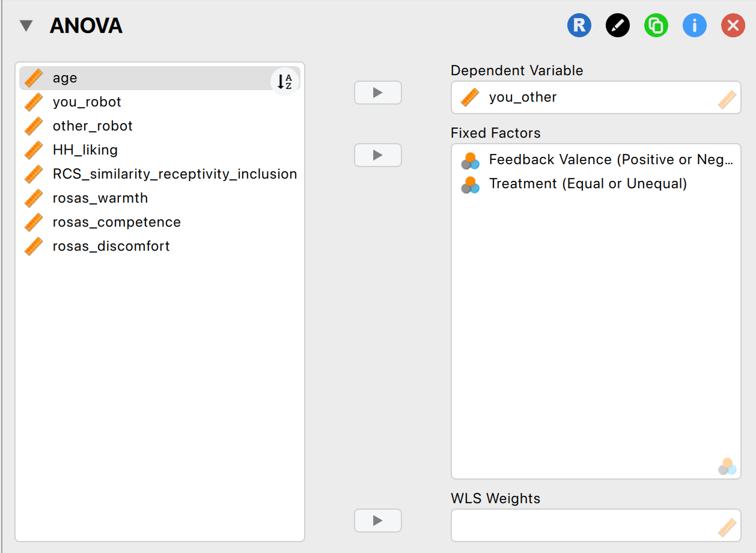Select the rosas_discomfort variable
Screen dimensions: 756x553
coord(111,246)
